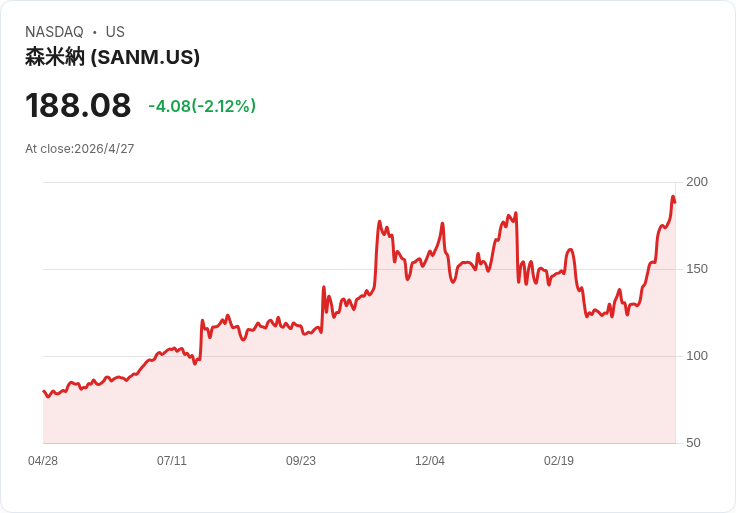Select the 09/23 date on the time axis
The image size is (736, 513).
(x=301, y=461)
